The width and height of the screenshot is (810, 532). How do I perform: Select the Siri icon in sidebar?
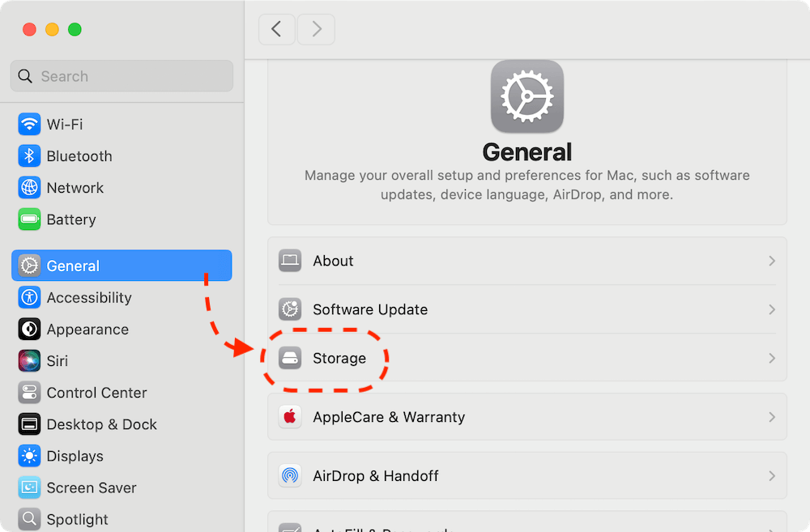click(29, 360)
